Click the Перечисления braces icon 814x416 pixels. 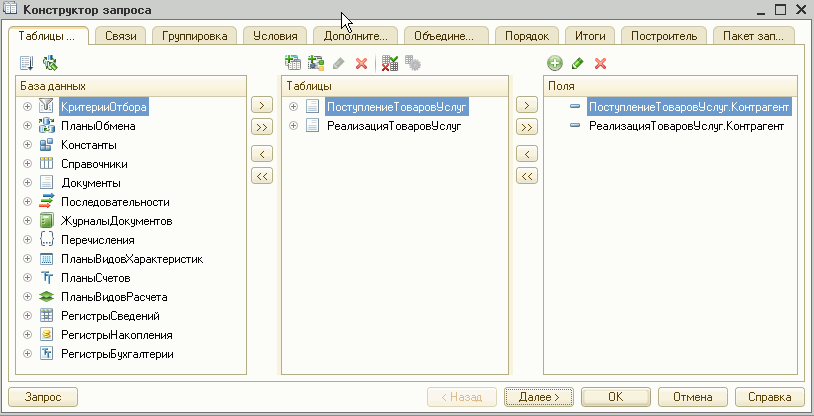(x=47, y=240)
